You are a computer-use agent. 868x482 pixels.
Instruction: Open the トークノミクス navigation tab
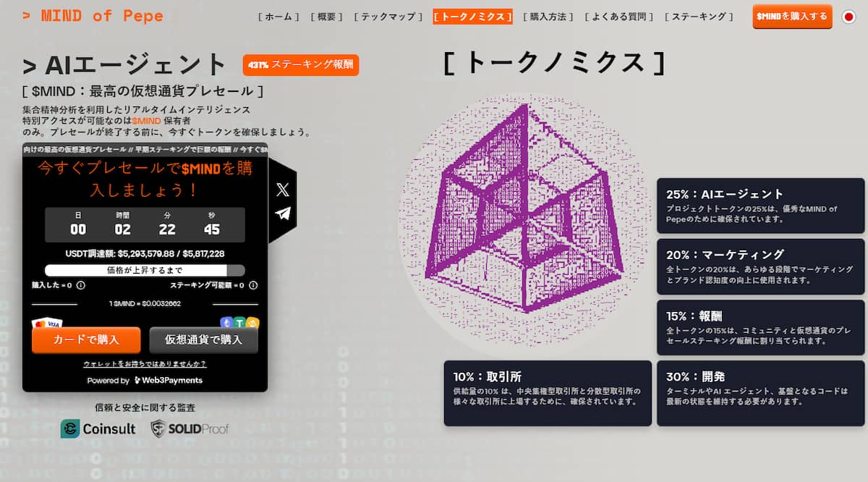(x=472, y=17)
